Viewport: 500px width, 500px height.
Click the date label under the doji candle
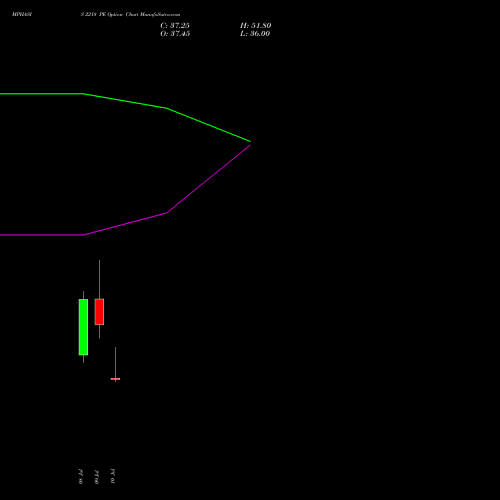pyautogui.click(x=113, y=477)
